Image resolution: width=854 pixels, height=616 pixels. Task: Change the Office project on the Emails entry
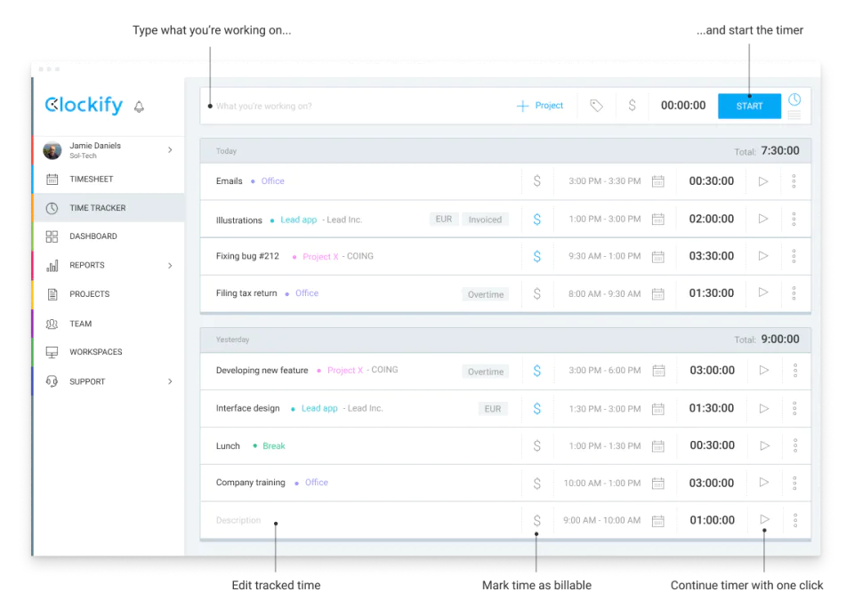tap(272, 181)
